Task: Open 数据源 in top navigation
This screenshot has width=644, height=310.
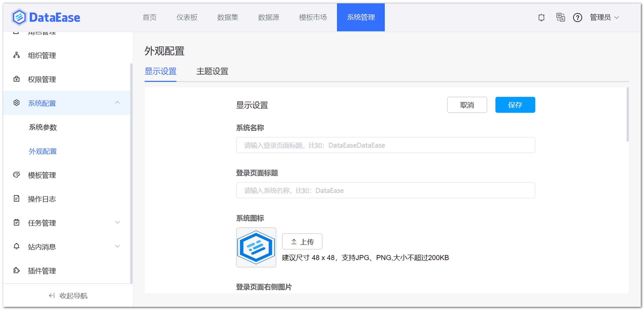Action: tap(269, 17)
